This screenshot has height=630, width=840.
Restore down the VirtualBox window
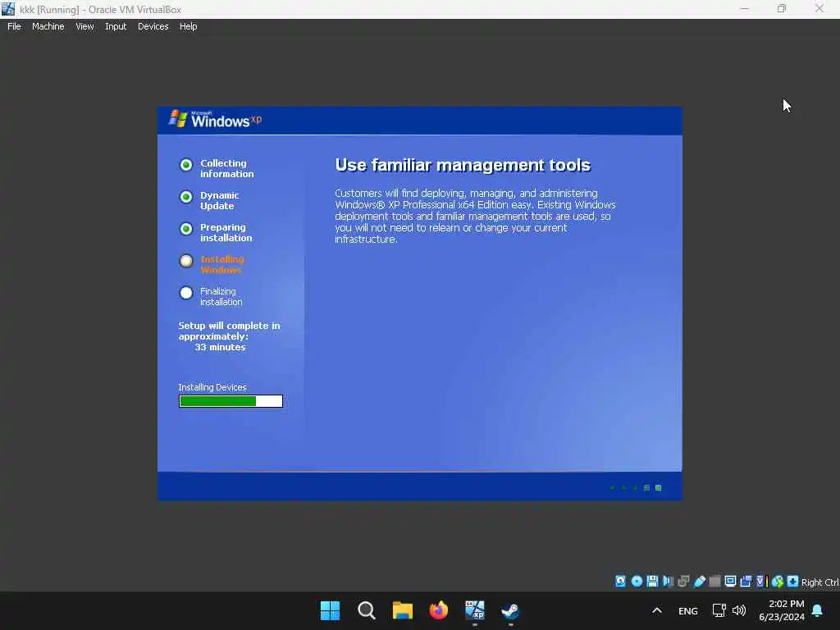click(782, 8)
